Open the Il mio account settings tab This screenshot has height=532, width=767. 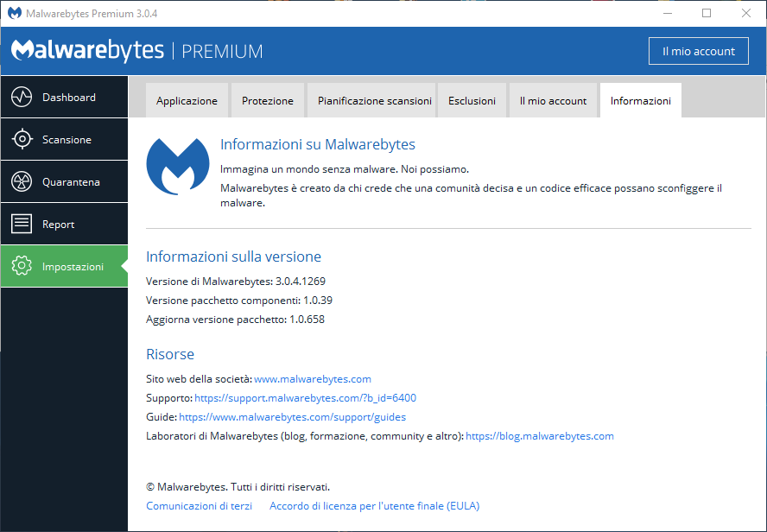click(x=553, y=101)
